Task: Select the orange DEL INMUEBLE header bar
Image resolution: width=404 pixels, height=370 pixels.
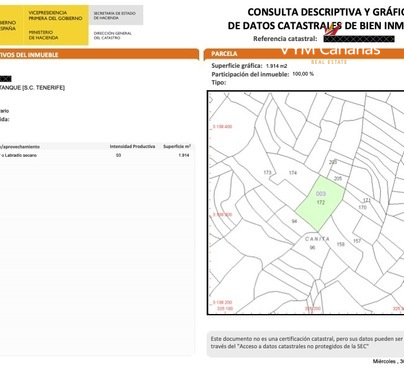Action: click(99, 55)
